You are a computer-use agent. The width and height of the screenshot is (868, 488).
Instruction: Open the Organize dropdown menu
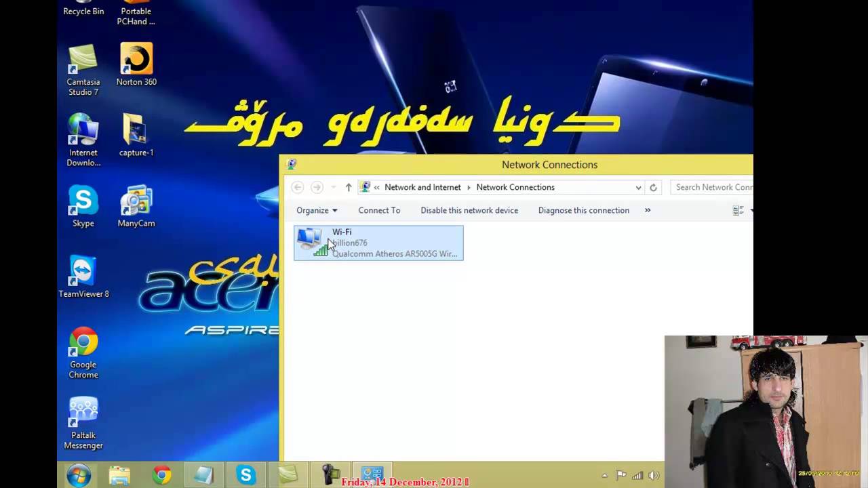point(317,210)
